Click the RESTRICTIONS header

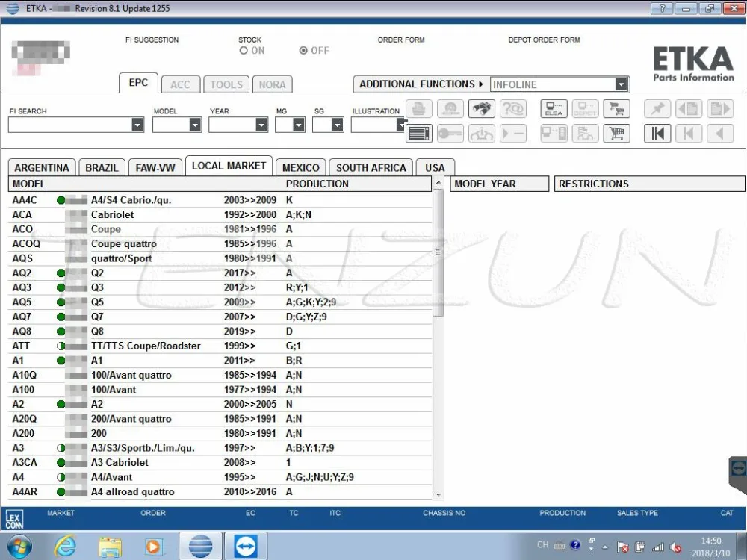click(649, 184)
